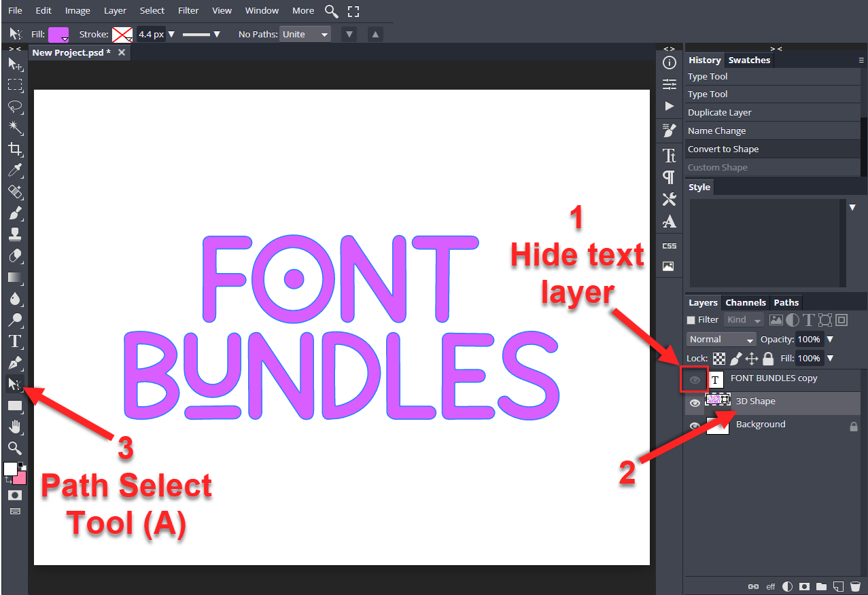Enable the layer Filter checkbox
This screenshot has width=868, height=595.
[x=691, y=320]
